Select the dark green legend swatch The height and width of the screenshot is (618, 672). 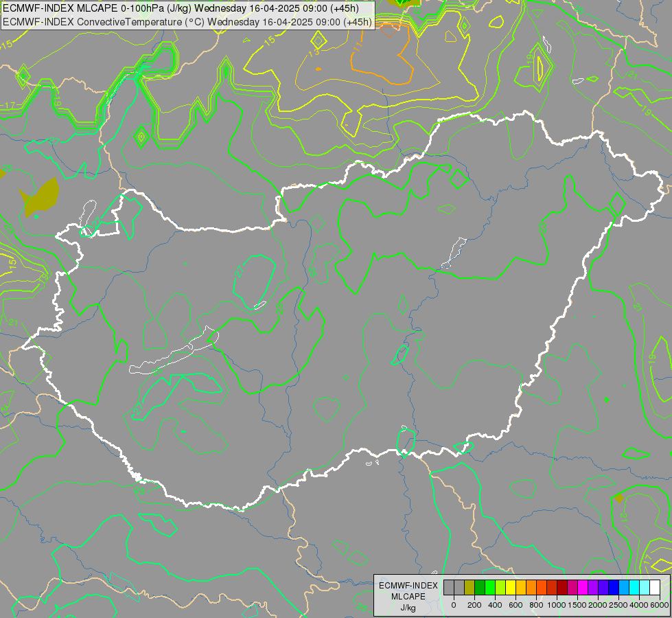coord(480,588)
